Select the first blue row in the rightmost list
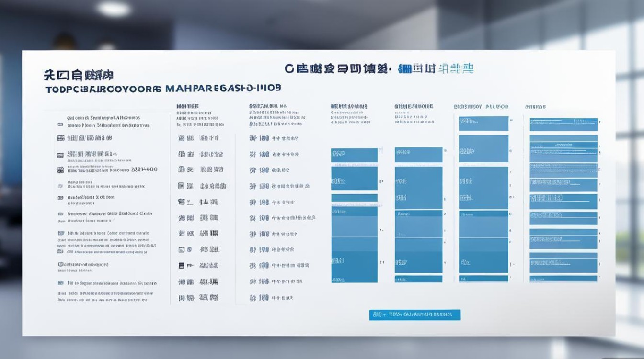 (x=563, y=125)
